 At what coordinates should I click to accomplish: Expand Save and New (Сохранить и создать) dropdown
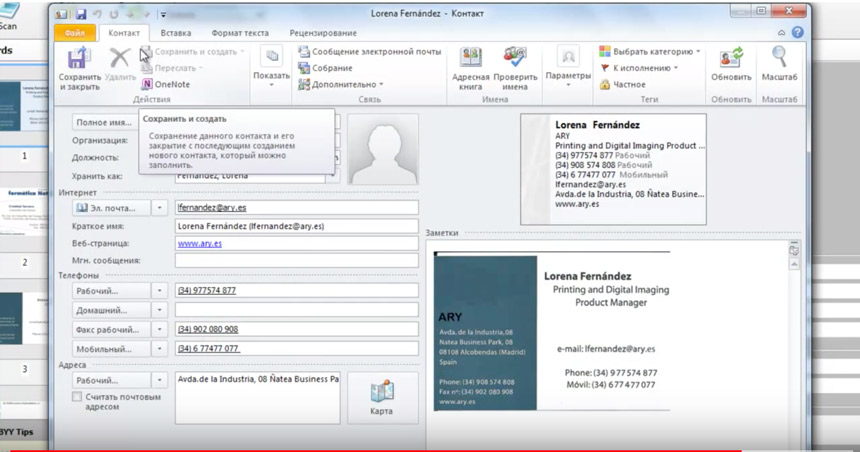tap(242, 52)
